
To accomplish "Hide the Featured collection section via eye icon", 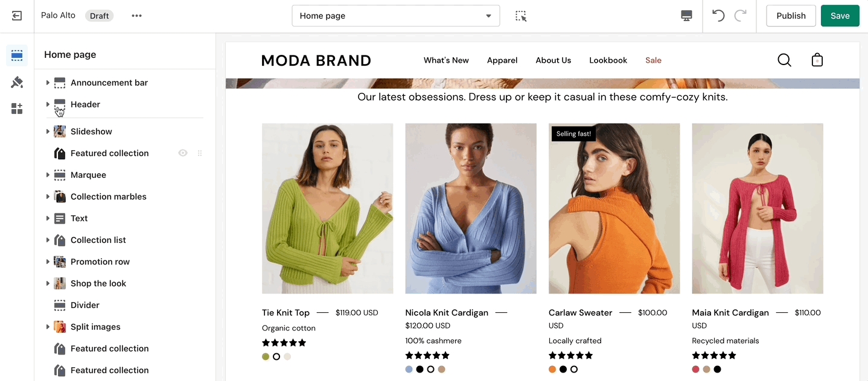I will click(183, 153).
